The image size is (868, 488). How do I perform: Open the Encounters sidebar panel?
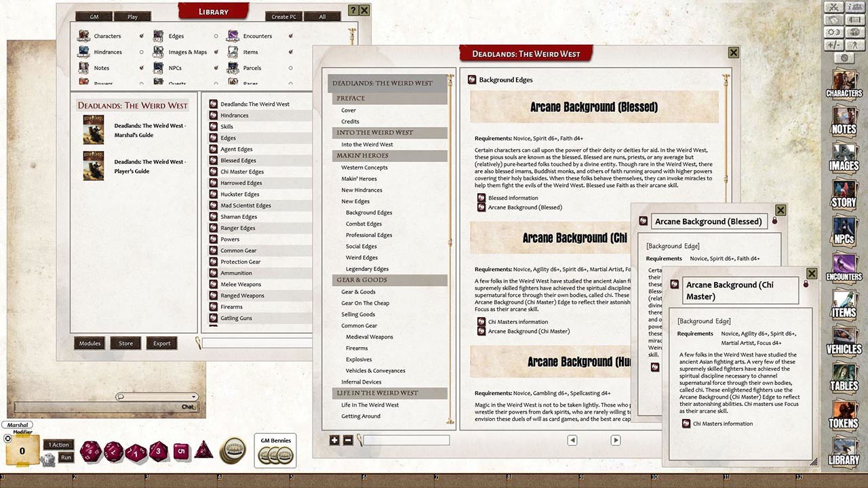[x=843, y=272]
